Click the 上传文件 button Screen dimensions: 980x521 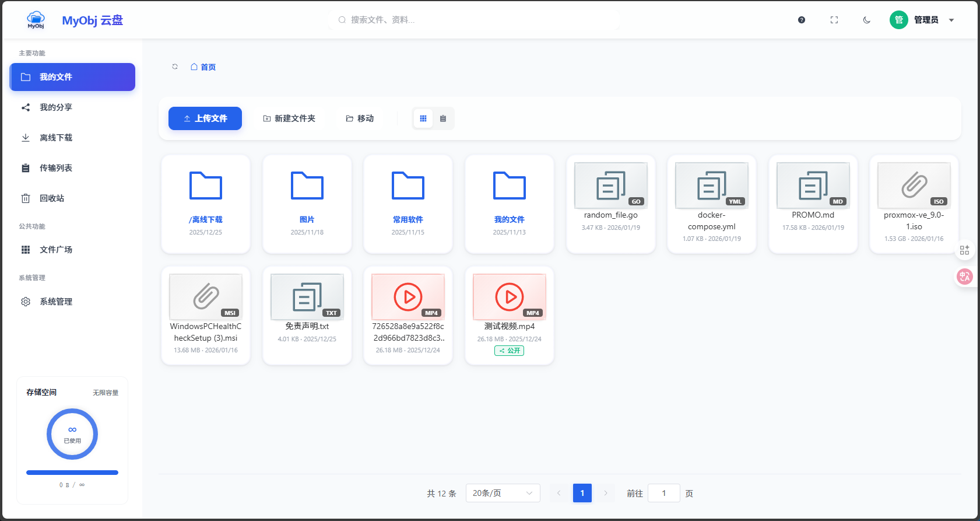[205, 118]
